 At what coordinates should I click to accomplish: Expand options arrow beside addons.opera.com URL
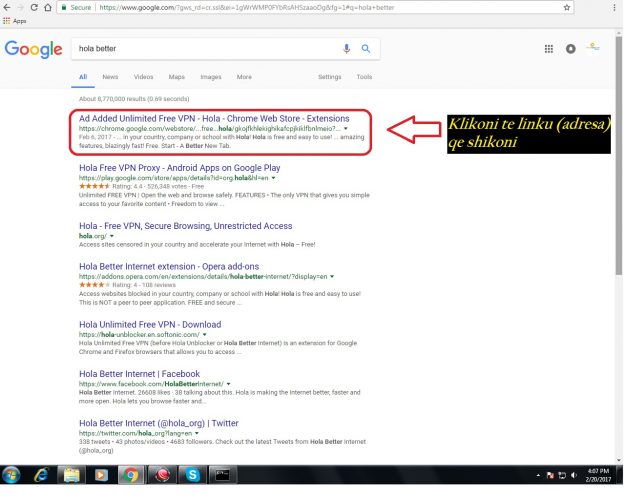pos(332,277)
